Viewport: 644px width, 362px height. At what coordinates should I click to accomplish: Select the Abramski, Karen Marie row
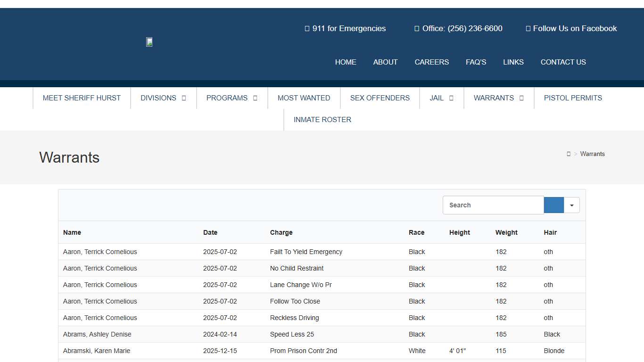tap(97, 351)
